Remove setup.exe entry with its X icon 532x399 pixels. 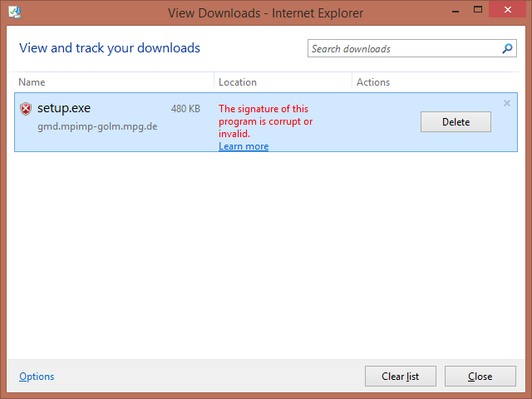(507, 103)
